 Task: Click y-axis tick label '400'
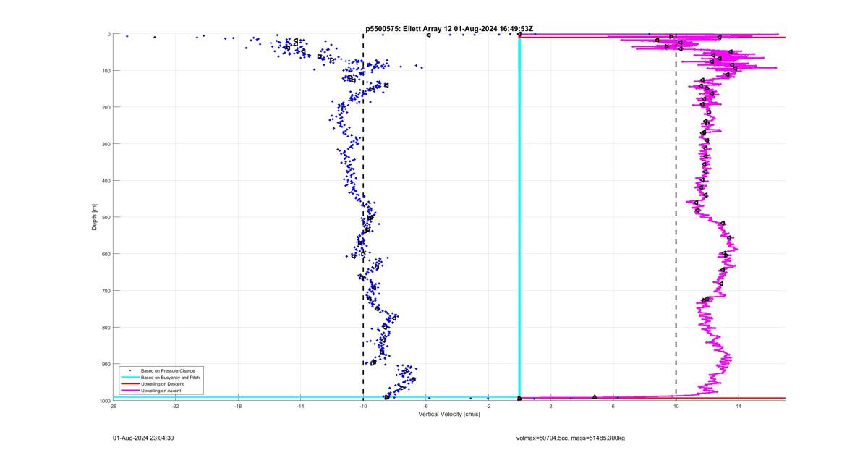(105, 181)
